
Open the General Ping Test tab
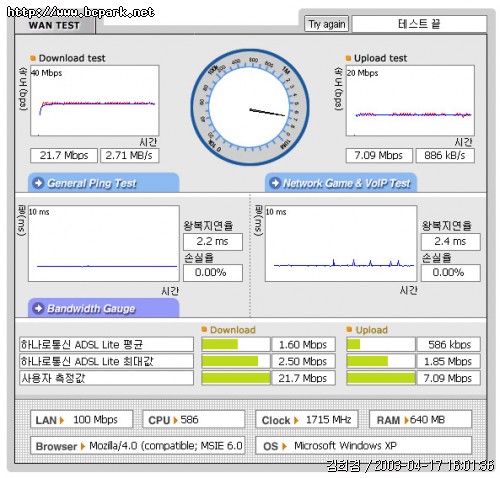pyautogui.click(x=103, y=183)
